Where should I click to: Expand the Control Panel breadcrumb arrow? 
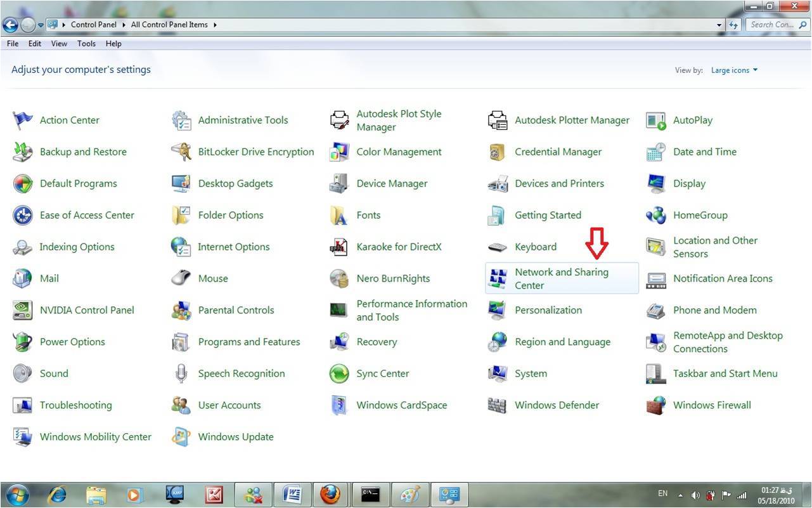coord(123,25)
